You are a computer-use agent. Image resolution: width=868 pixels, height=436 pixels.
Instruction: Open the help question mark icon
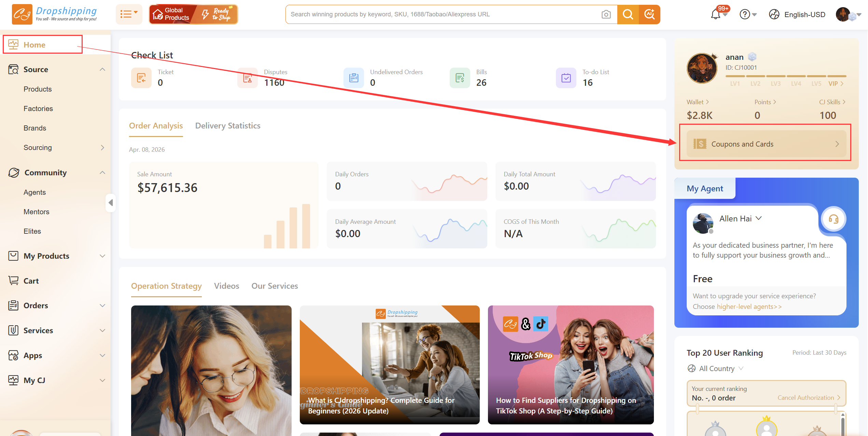745,14
